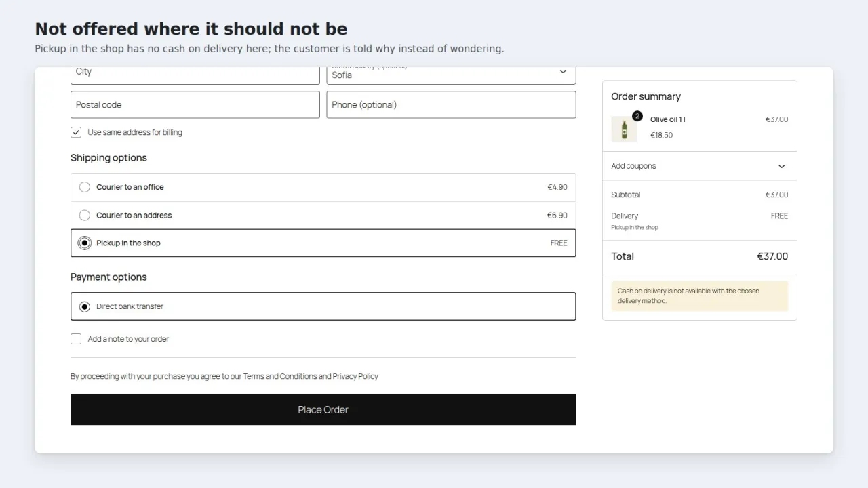Viewport: 868px width, 488px height.
Task: Click the €6.90 courier address price
Action: [x=557, y=216]
